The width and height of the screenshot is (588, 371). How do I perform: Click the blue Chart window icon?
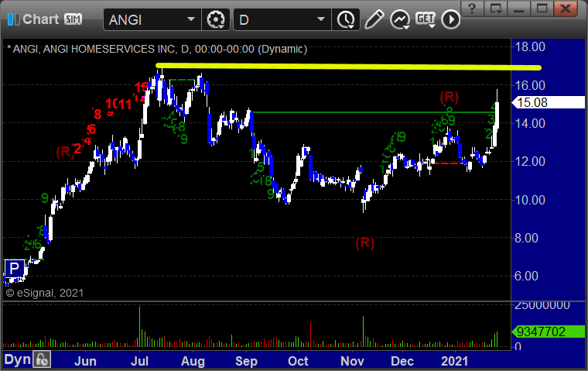[x=13, y=19]
